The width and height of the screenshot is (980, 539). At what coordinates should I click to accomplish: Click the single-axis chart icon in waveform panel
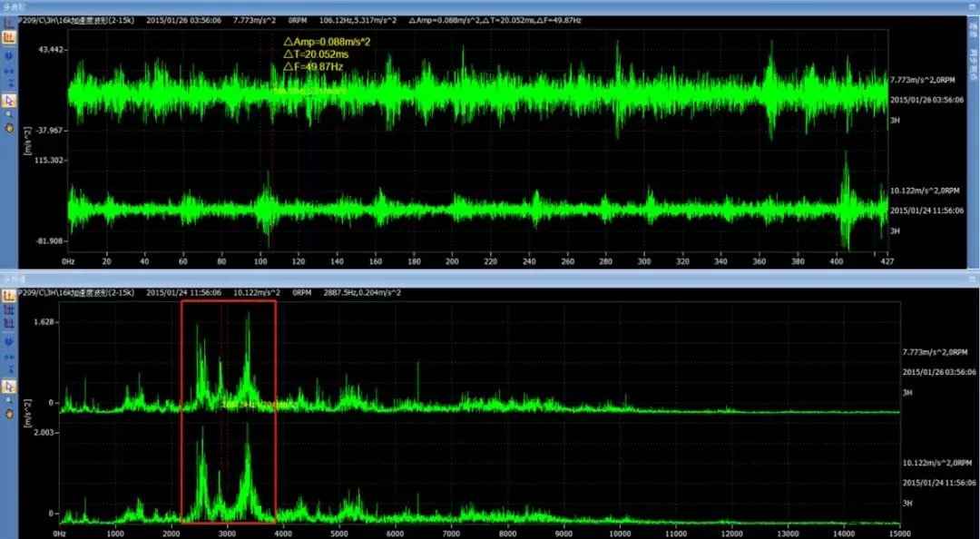click(9, 22)
